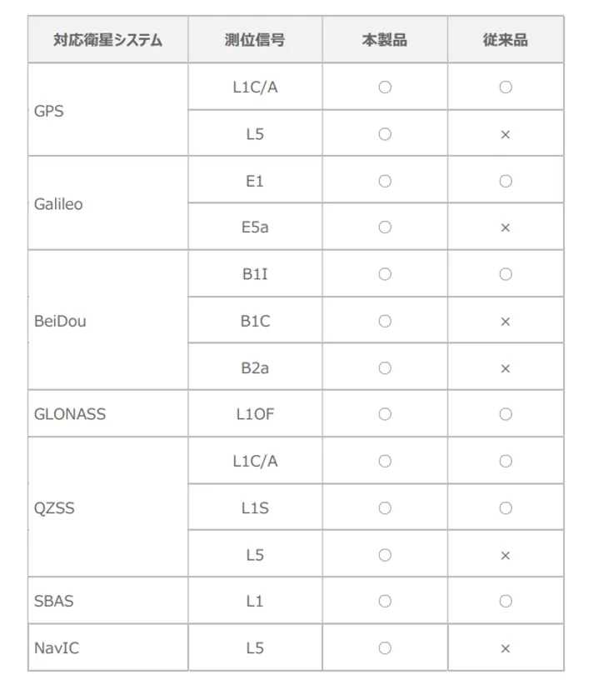Click the cross mark in NavIC row
The image size is (593, 700).
[506, 647]
